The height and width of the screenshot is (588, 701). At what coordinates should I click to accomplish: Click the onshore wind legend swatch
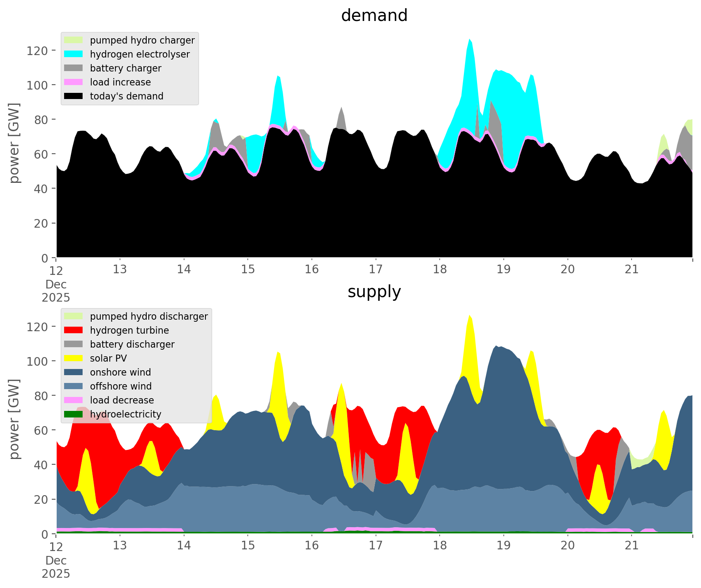click(74, 372)
